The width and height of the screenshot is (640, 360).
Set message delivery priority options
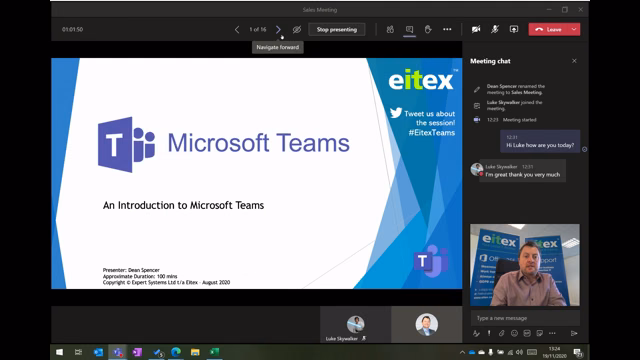click(489, 333)
